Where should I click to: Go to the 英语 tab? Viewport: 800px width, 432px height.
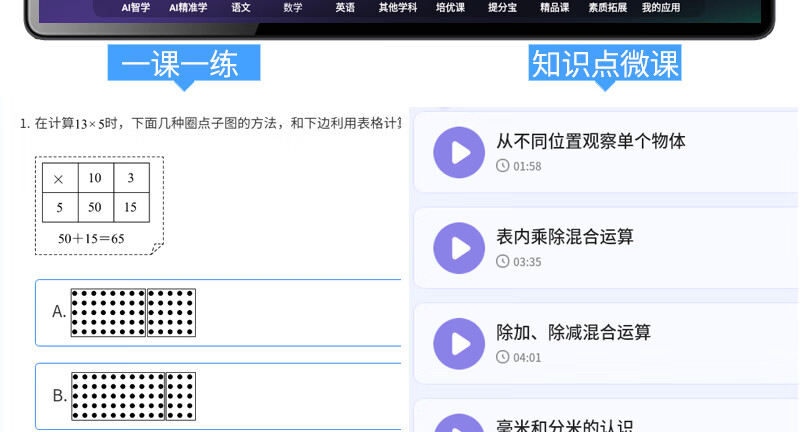(345, 8)
